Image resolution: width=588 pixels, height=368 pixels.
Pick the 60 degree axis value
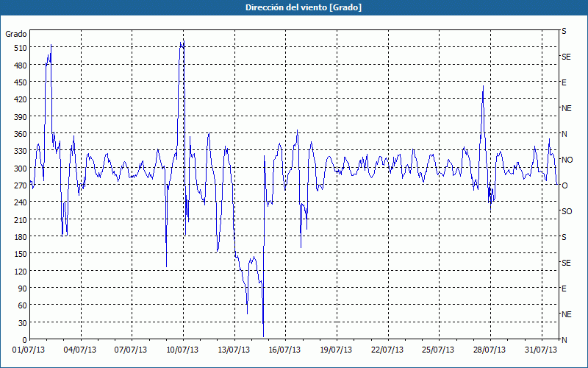[23, 305]
